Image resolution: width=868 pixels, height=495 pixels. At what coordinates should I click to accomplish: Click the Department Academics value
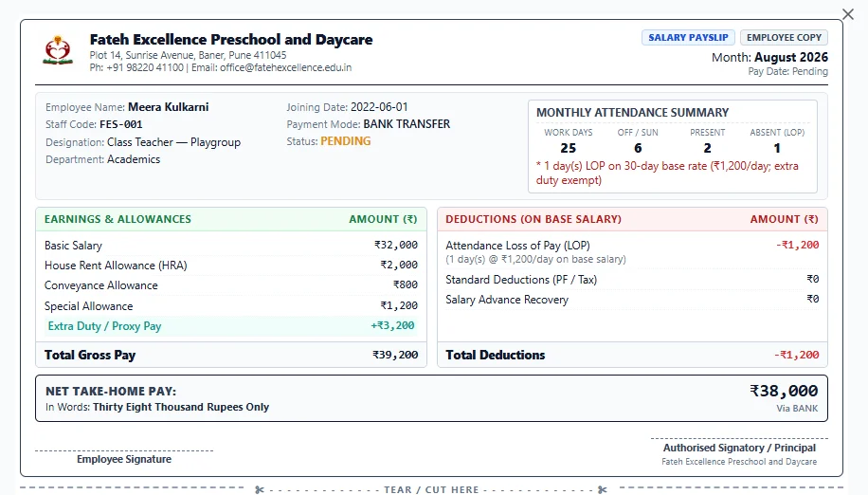coord(134,159)
